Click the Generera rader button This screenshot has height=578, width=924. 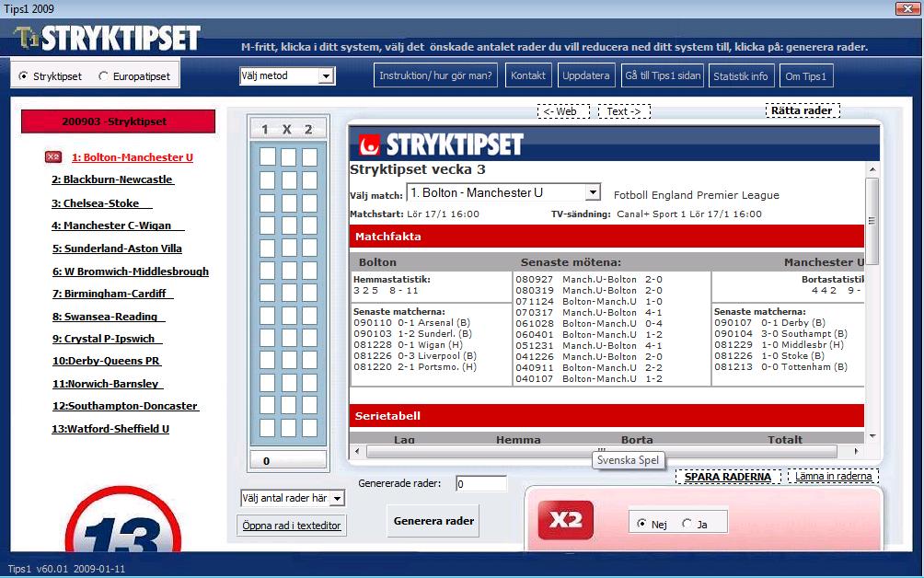[x=433, y=521]
